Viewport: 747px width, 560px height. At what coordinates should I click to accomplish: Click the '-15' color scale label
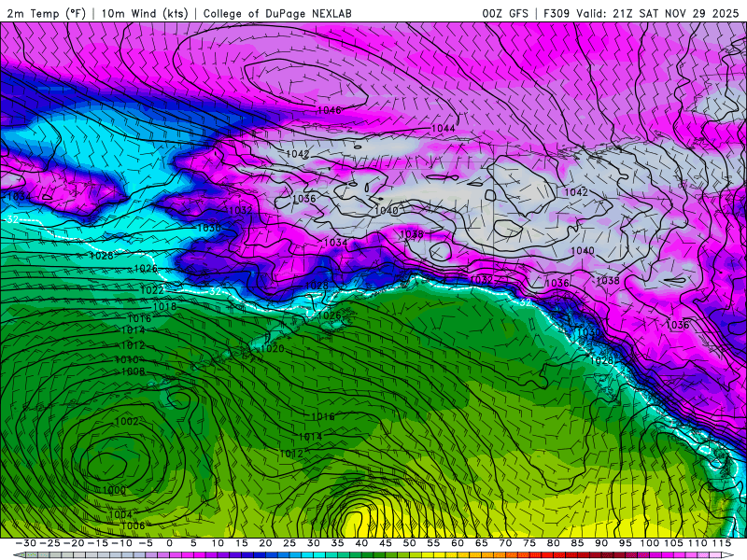click(98, 543)
